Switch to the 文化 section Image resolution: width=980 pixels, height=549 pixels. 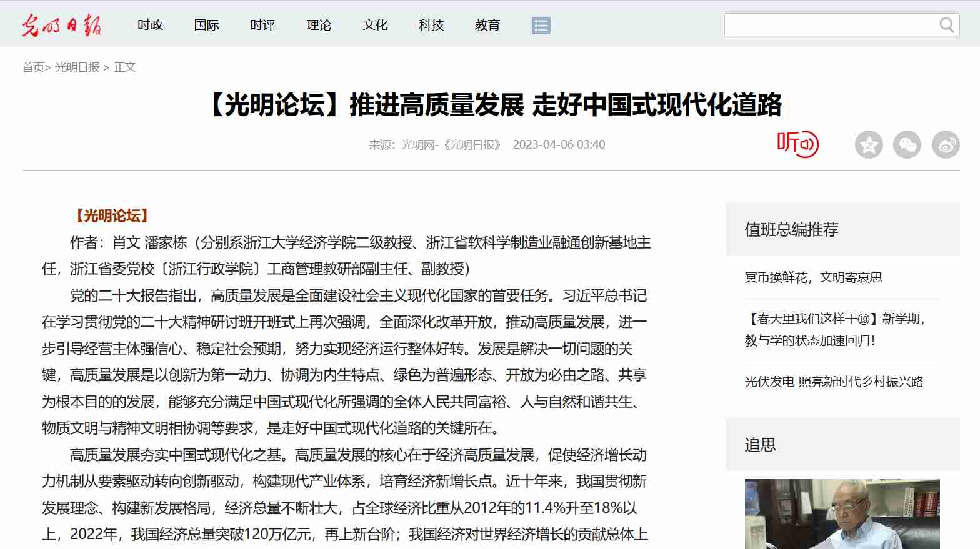(375, 25)
